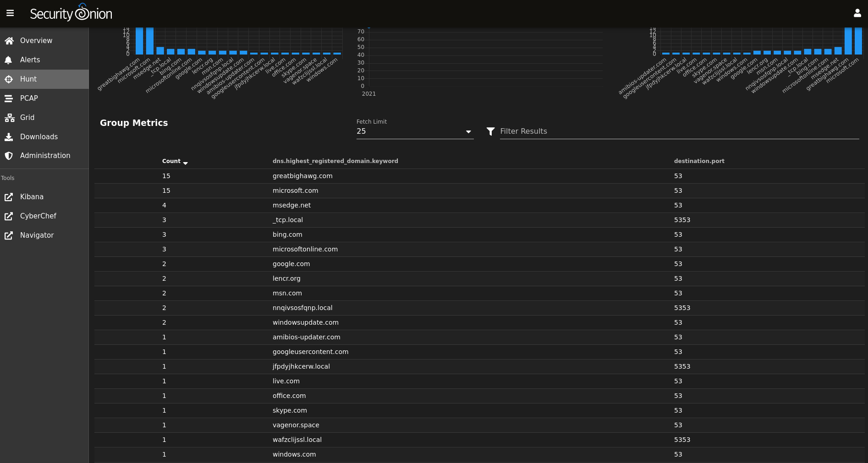This screenshot has height=463, width=868.
Task: Open the user account menu icon
Action: (x=857, y=13)
